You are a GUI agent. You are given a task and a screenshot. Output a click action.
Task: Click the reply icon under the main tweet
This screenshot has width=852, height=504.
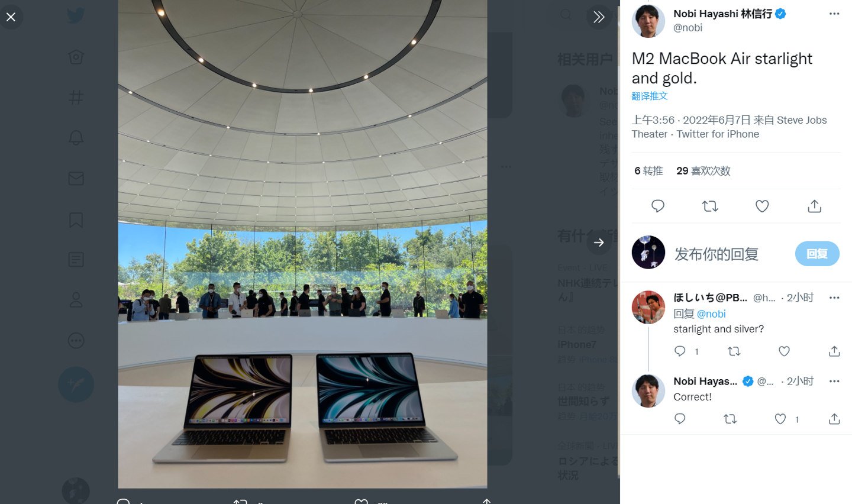point(658,206)
